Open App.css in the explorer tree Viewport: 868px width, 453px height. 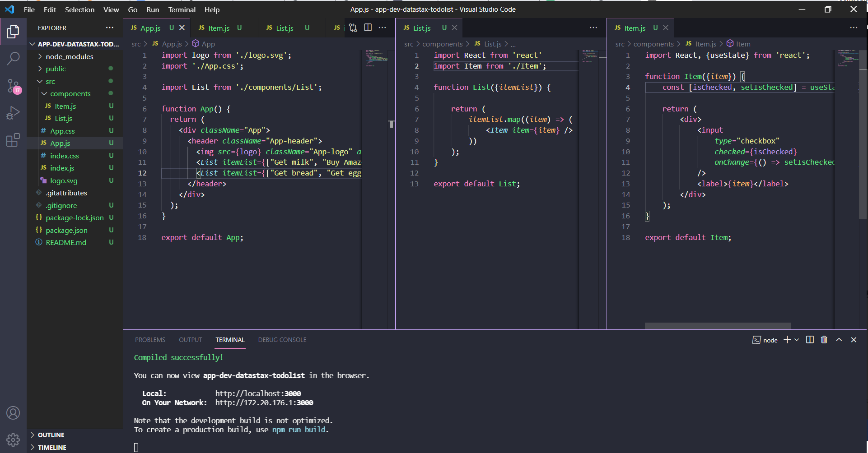[75, 131]
